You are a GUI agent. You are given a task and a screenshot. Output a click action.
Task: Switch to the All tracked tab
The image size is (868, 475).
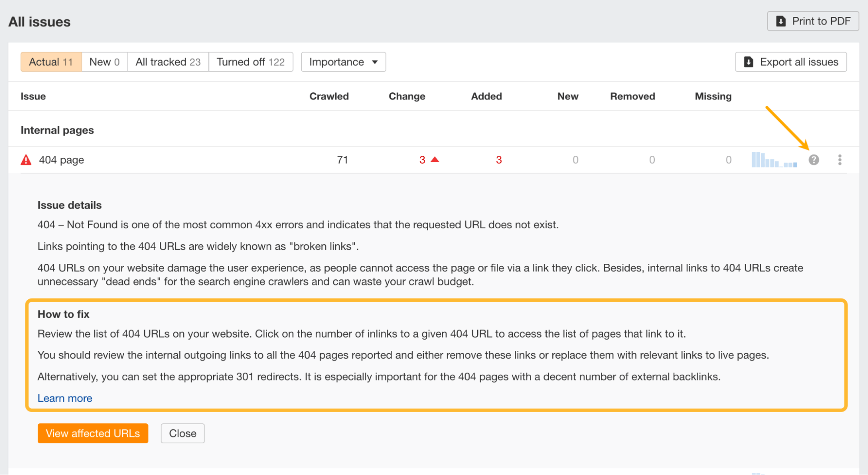coord(168,62)
